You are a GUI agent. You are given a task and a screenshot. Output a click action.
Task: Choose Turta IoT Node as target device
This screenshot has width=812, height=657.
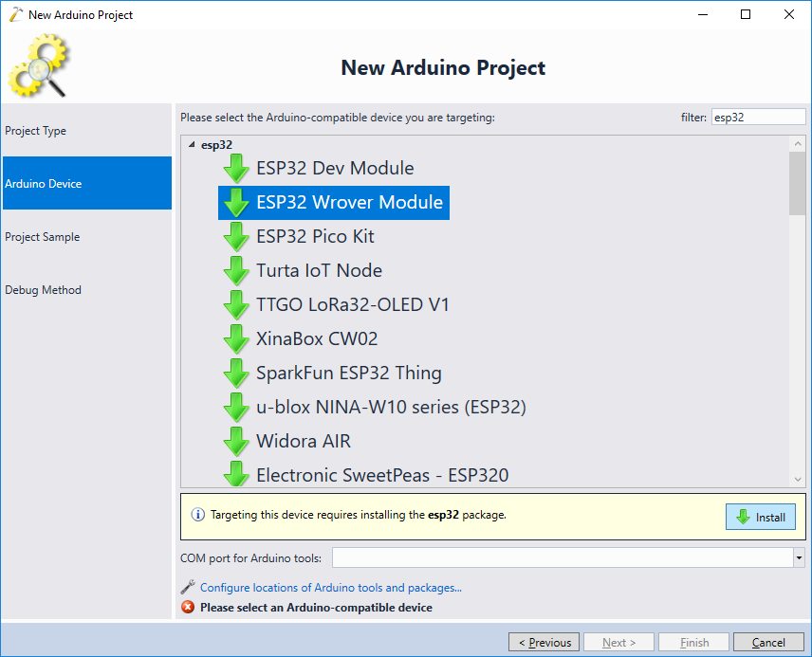(319, 271)
